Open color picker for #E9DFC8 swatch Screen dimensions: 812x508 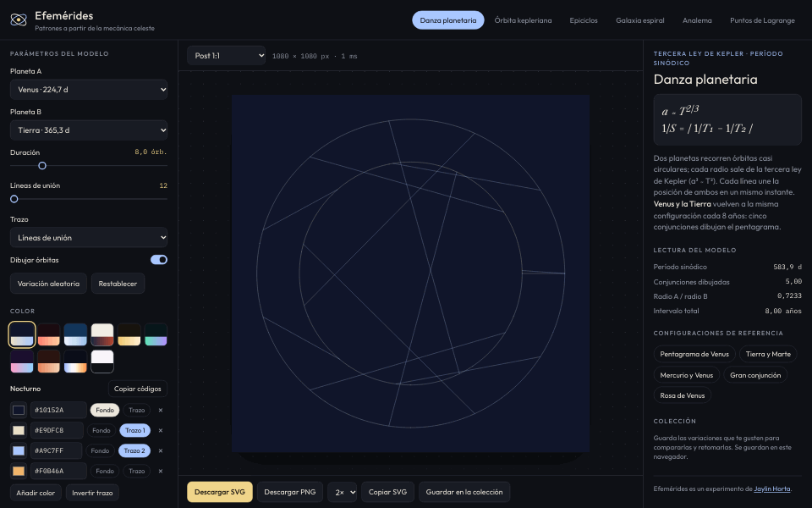tap(19, 430)
